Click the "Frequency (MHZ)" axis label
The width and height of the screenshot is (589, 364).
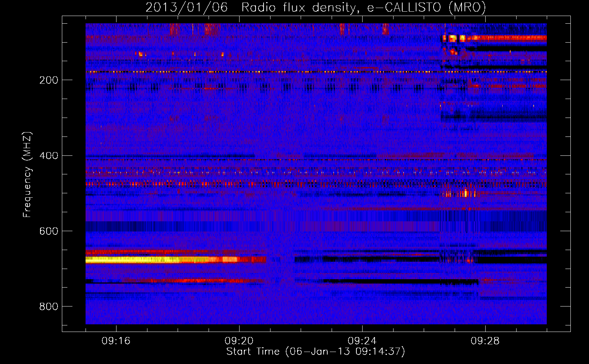pos(27,175)
